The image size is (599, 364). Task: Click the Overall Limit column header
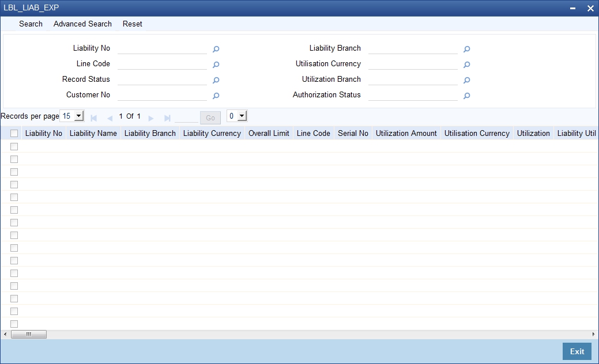tap(269, 133)
